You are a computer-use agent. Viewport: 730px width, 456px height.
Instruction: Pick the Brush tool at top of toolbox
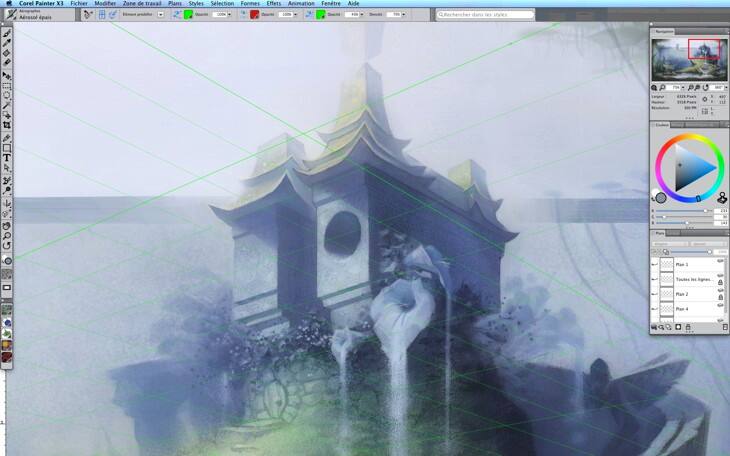(7, 33)
